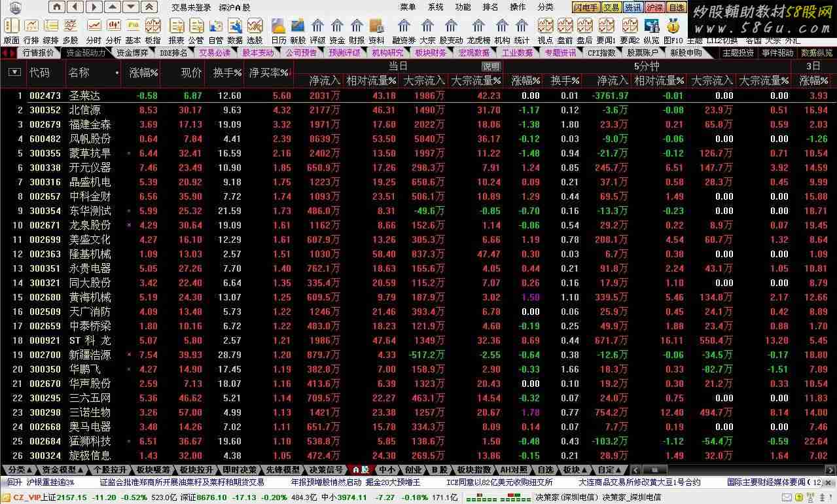Image resolution: width=837 pixels, height=504 pixels.
Task: Open the 菜单 menu
Action: click(x=408, y=7)
